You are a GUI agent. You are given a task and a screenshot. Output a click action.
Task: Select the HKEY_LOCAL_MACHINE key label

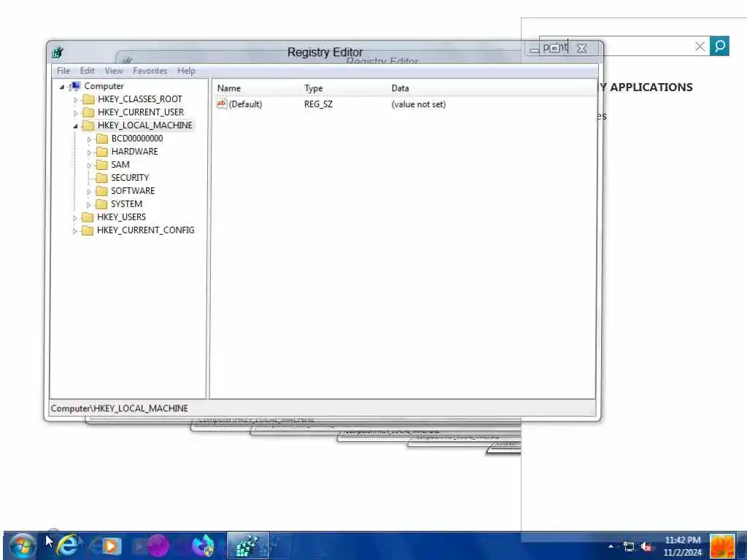click(145, 125)
